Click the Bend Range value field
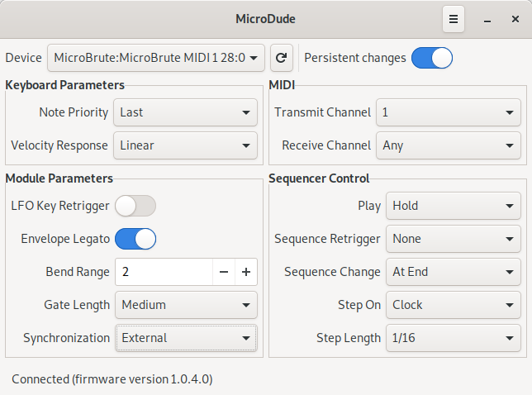The width and height of the screenshot is (532, 395). (164, 272)
